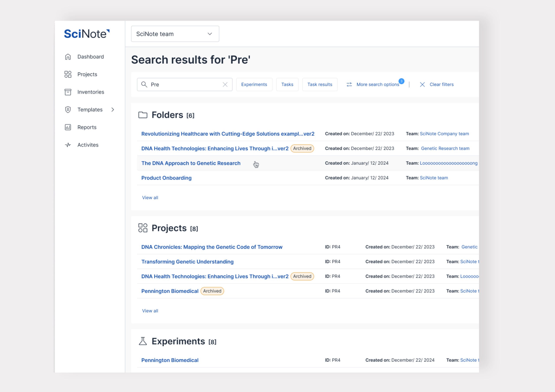The width and height of the screenshot is (555, 392).
Task: Click the Projects grid icon in sidebar
Action: coord(68,74)
